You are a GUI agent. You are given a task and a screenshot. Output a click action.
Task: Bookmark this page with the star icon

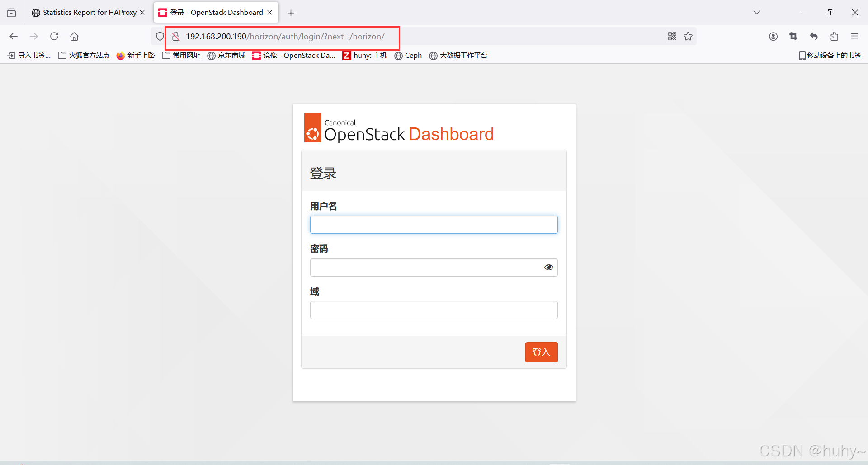click(x=688, y=36)
